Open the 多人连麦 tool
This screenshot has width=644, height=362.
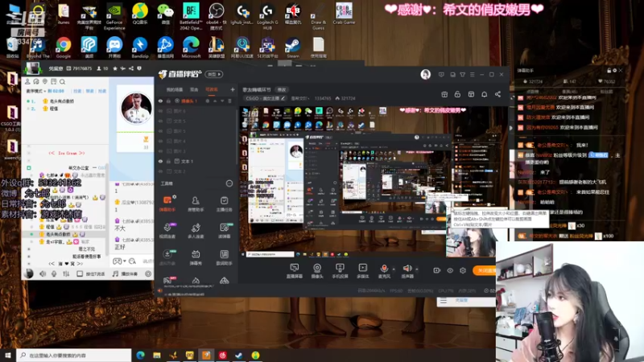[x=196, y=231]
